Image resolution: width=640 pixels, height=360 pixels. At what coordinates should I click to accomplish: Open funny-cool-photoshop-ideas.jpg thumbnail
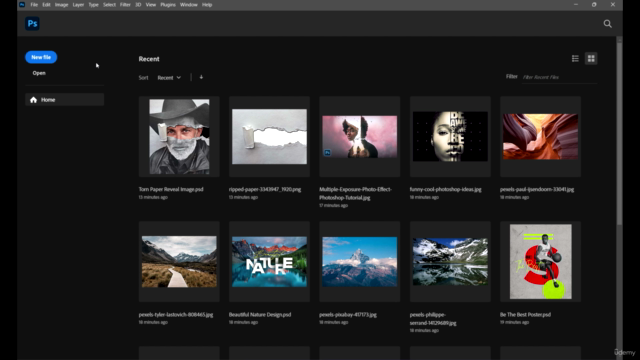pyautogui.click(x=450, y=137)
